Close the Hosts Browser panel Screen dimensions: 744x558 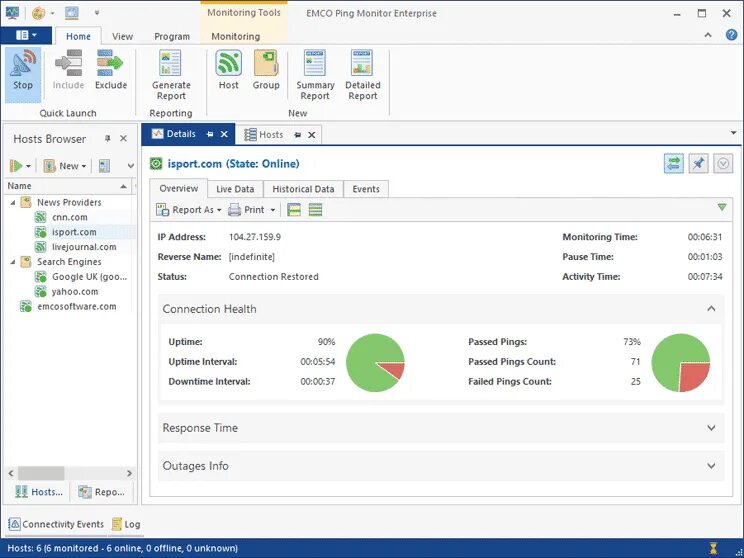(x=123, y=138)
